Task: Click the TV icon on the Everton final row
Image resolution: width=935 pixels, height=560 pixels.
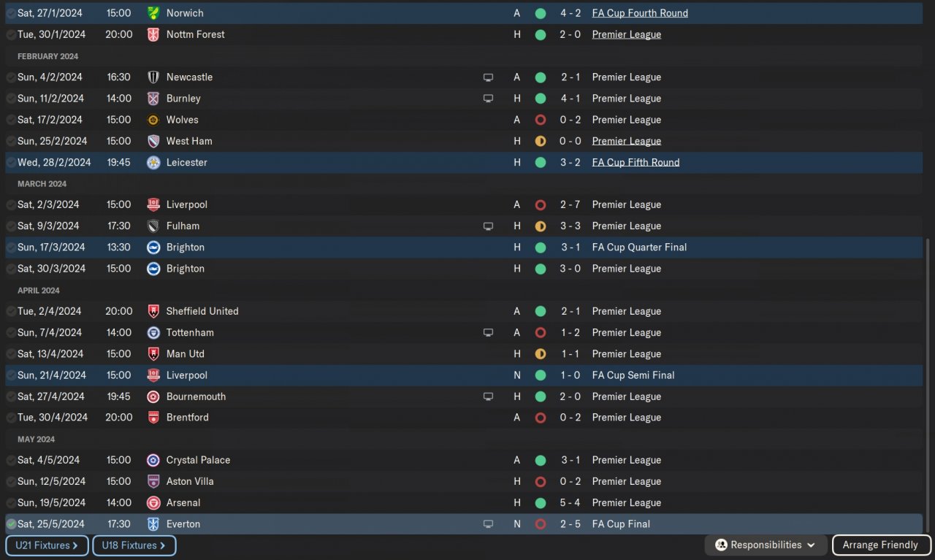Action: pyautogui.click(x=488, y=524)
